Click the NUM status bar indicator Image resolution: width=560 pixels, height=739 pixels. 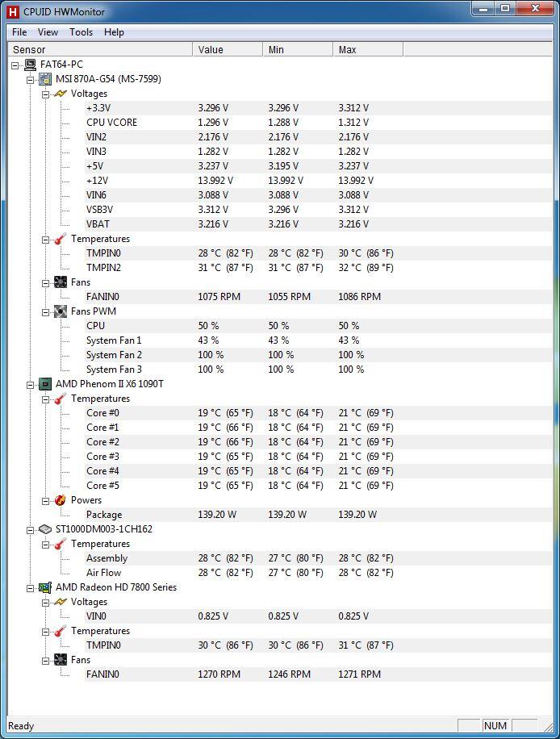[495, 726]
